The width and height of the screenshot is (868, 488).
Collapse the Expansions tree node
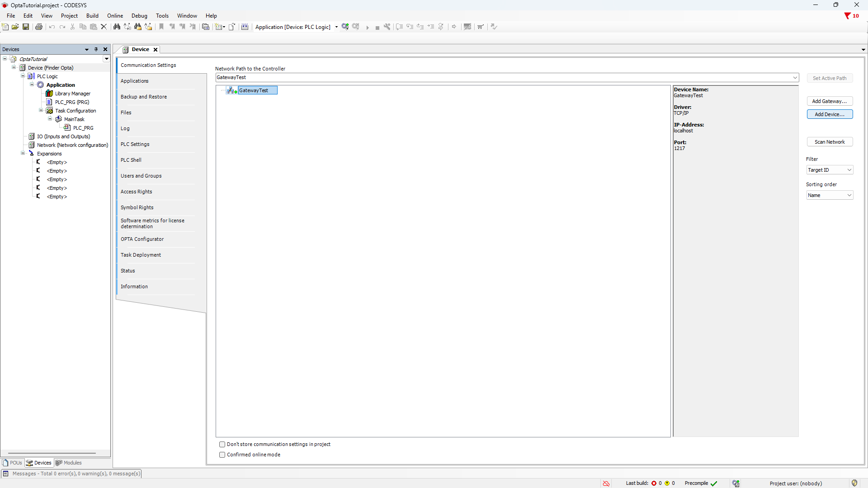coord(23,154)
